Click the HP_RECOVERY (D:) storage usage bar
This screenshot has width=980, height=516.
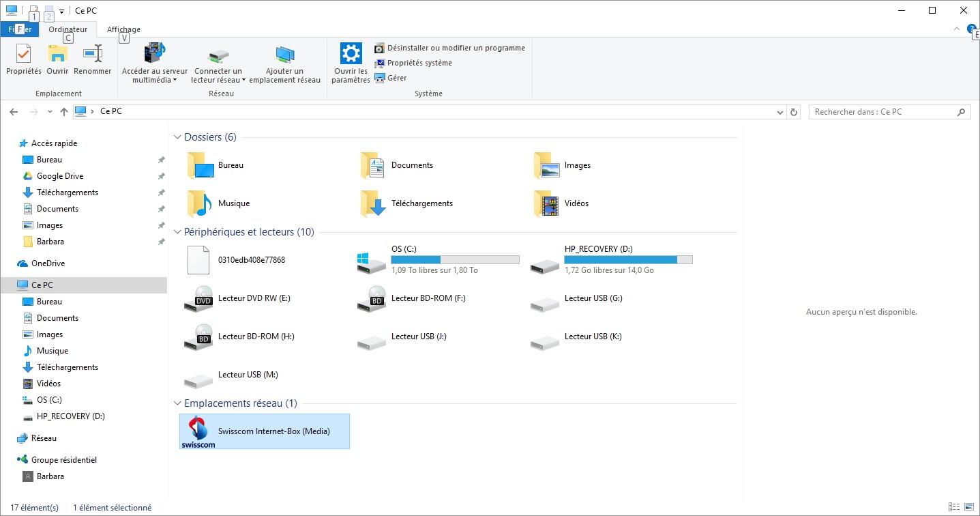tap(628, 259)
